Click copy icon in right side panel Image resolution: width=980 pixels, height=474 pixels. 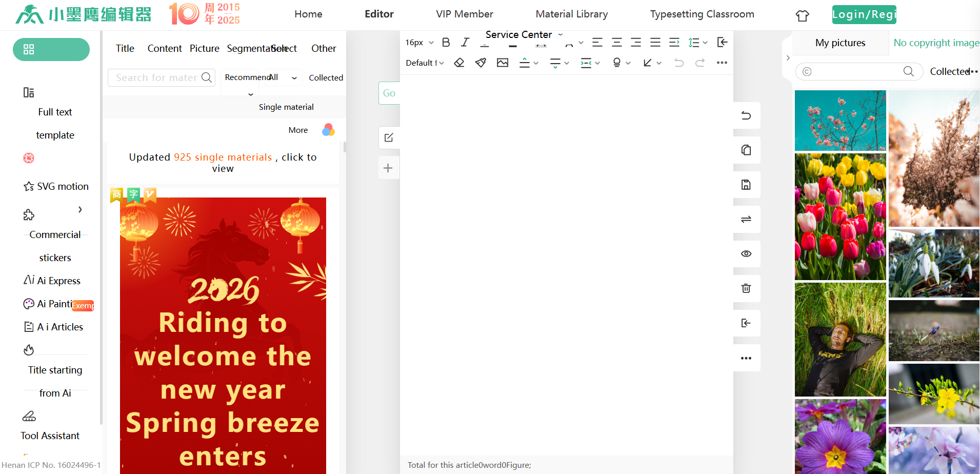[746, 150]
